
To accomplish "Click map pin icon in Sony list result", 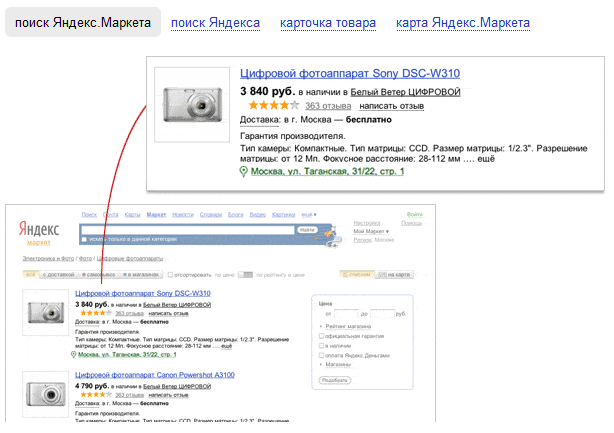I will tap(73, 355).
